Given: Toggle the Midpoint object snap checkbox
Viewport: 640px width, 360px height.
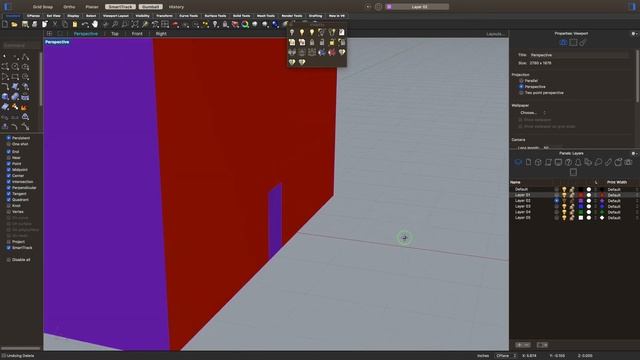Looking at the screenshot, I should pyautogui.click(x=9, y=169).
